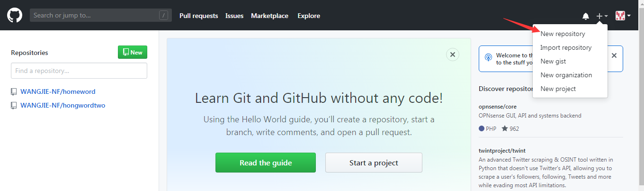Choose Import repository menu entry
Image resolution: width=644 pixels, height=191 pixels.
[x=566, y=47]
